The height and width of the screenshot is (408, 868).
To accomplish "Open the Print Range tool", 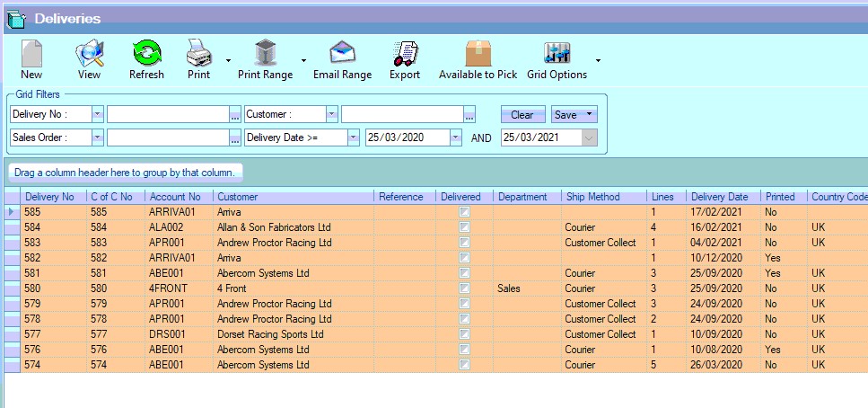I will tap(265, 56).
